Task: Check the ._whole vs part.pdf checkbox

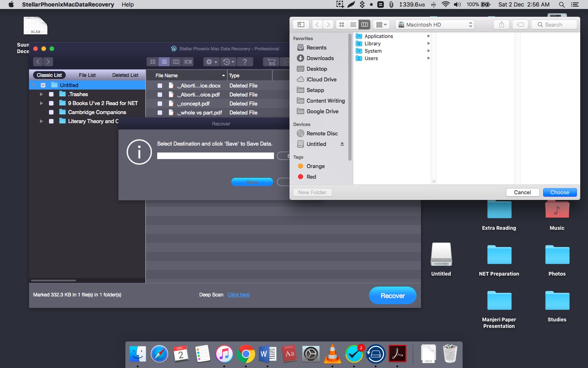Action: click(160, 112)
